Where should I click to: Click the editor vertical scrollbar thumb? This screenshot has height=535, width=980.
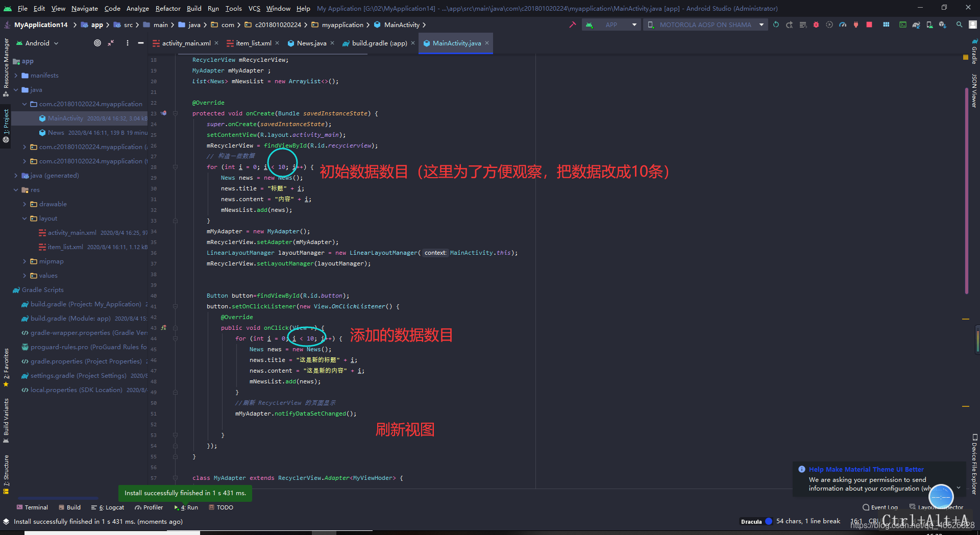[x=967, y=191]
